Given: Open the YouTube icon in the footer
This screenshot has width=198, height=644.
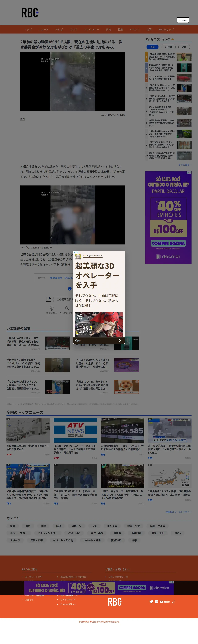Looking at the screenshot, I should [165, 602].
